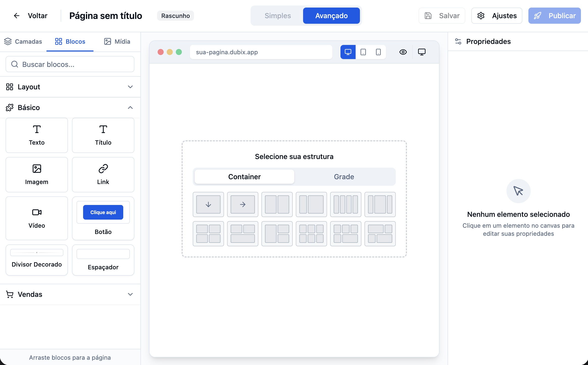The image size is (588, 365).
Task: Switch editor to Simples mode
Action: [x=278, y=16]
